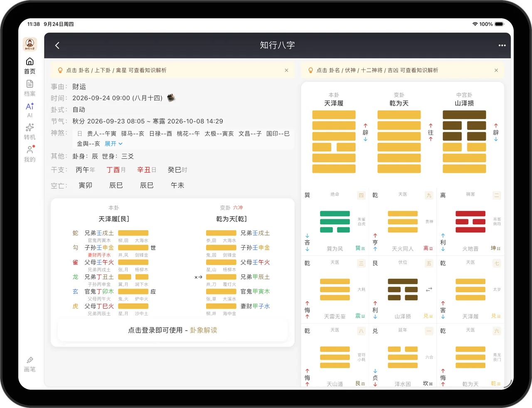Viewport: 532px width, 408px height.
Task: Go back with the left chevron
Action: (x=57, y=45)
